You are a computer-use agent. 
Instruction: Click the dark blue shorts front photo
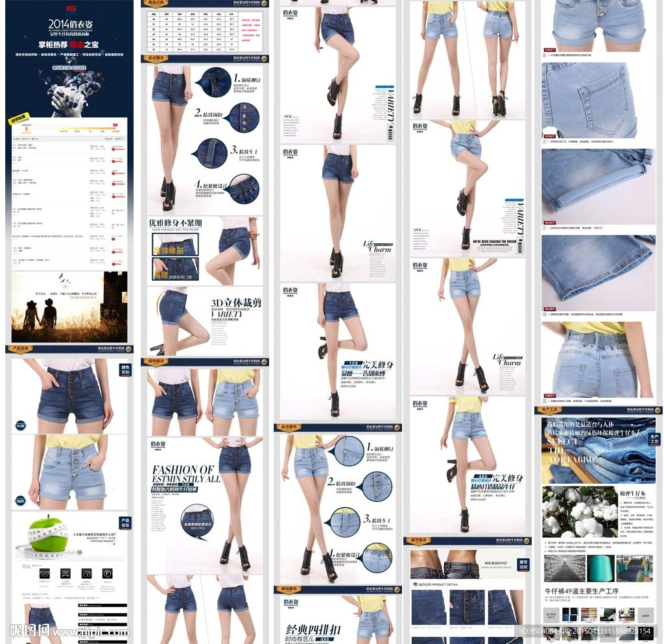(x=69, y=396)
